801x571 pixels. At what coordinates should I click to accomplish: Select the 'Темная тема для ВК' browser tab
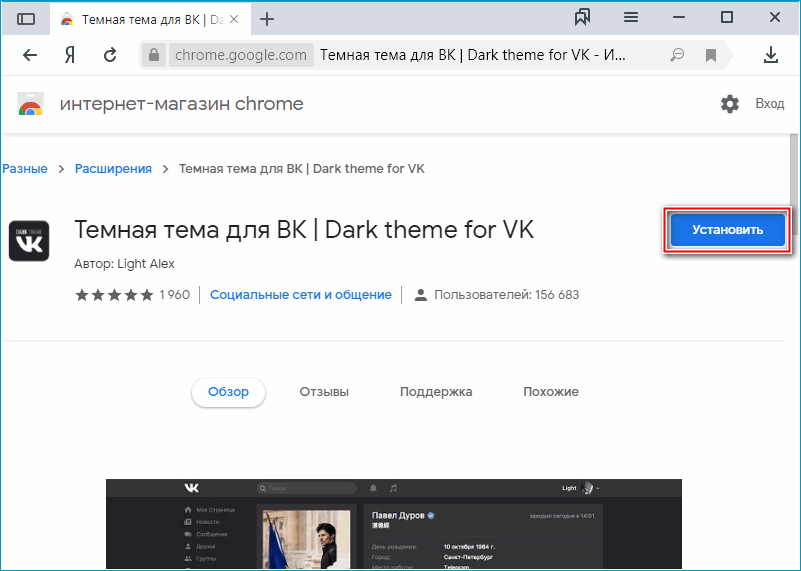point(148,19)
